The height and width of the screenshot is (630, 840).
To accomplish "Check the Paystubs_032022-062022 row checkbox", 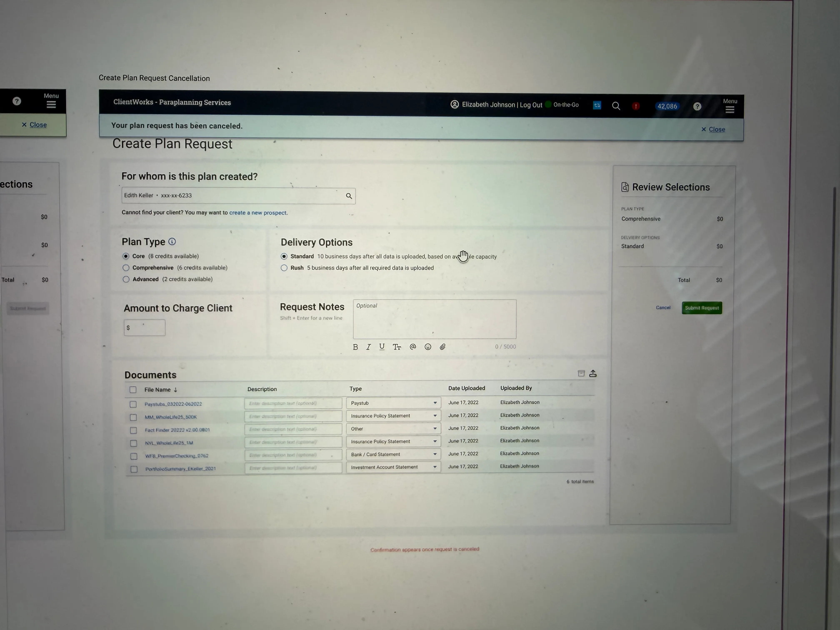I will point(133,404).
